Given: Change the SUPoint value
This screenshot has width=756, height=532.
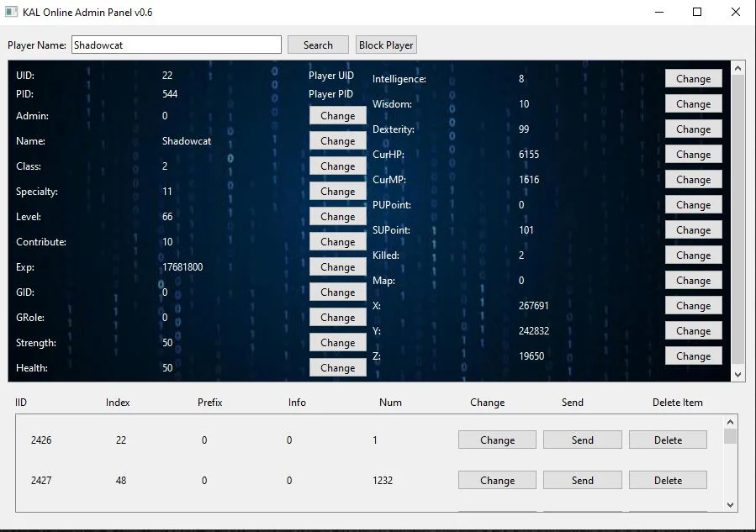Looking at the screenshot, I should 693,229.
